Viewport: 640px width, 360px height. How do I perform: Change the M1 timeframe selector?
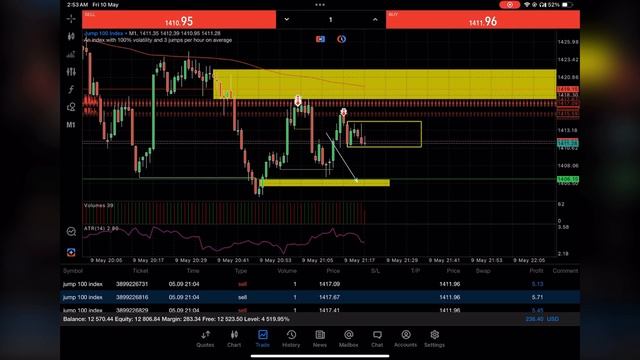(x=71, y=125)
